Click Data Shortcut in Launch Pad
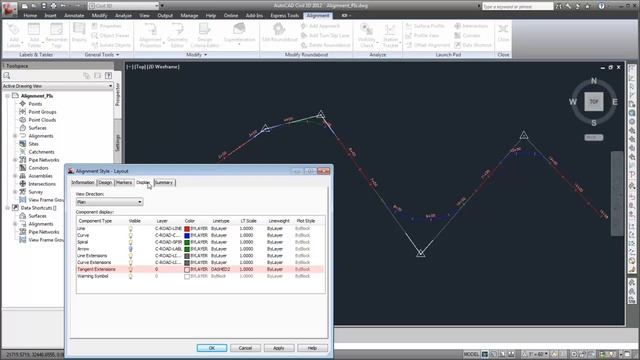The width and height of the screenshot is (640, 360). (x=473, y=45)
